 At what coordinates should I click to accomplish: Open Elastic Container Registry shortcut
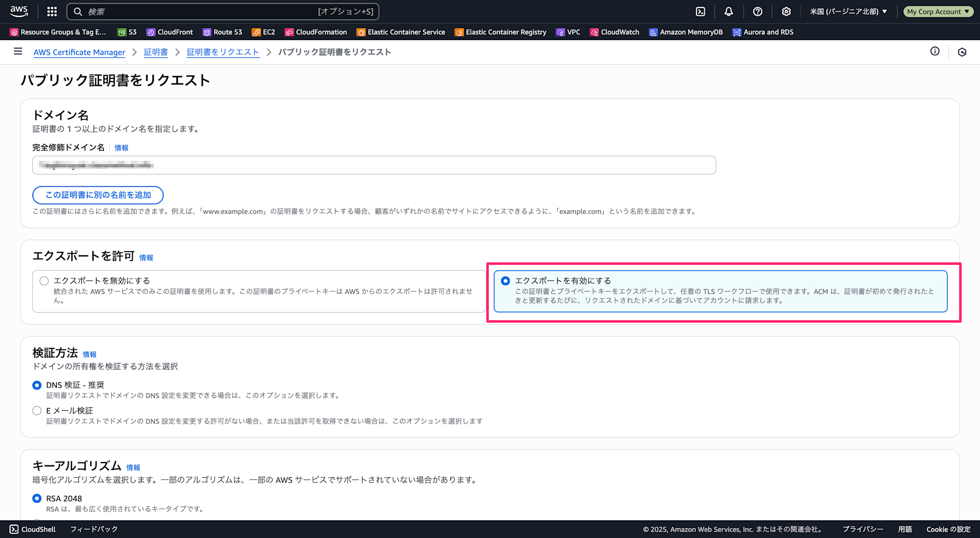[500, 32]
